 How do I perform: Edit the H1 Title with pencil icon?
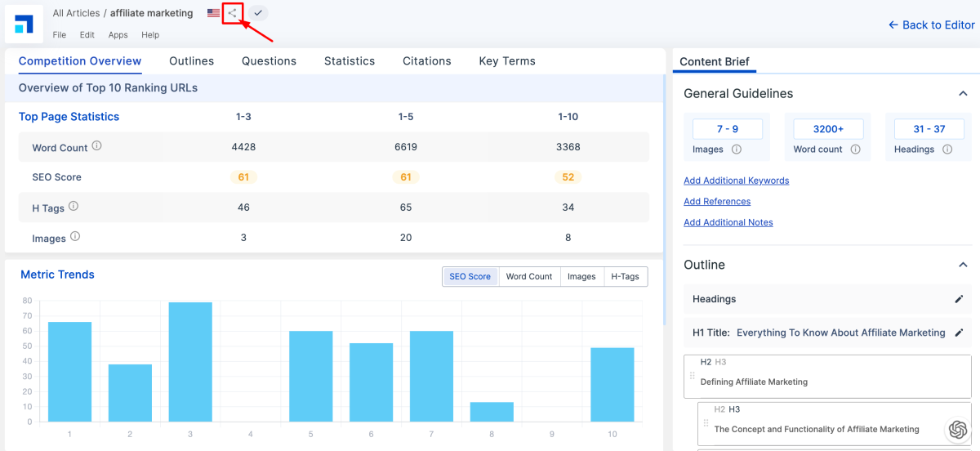tap(959, 333)
